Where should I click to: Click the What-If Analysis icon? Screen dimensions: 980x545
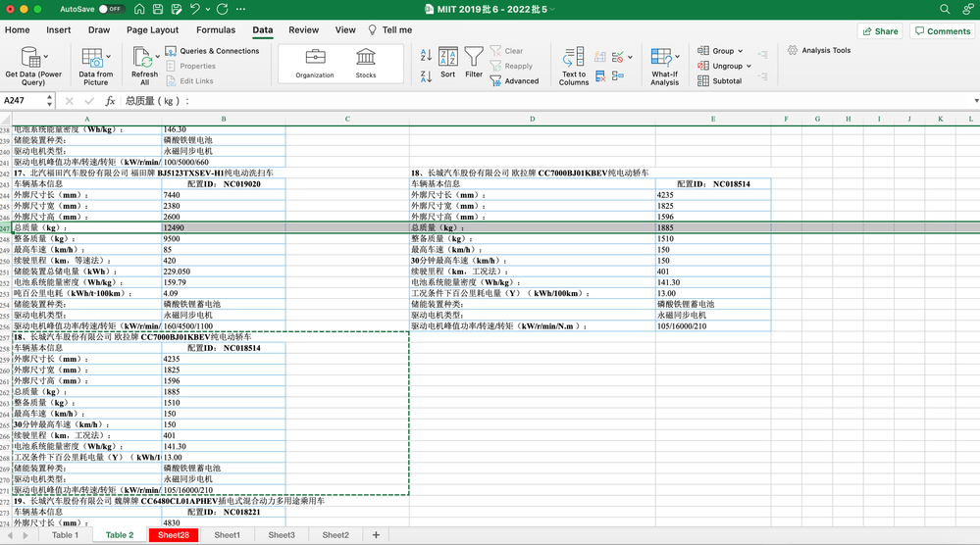(661, 57)
